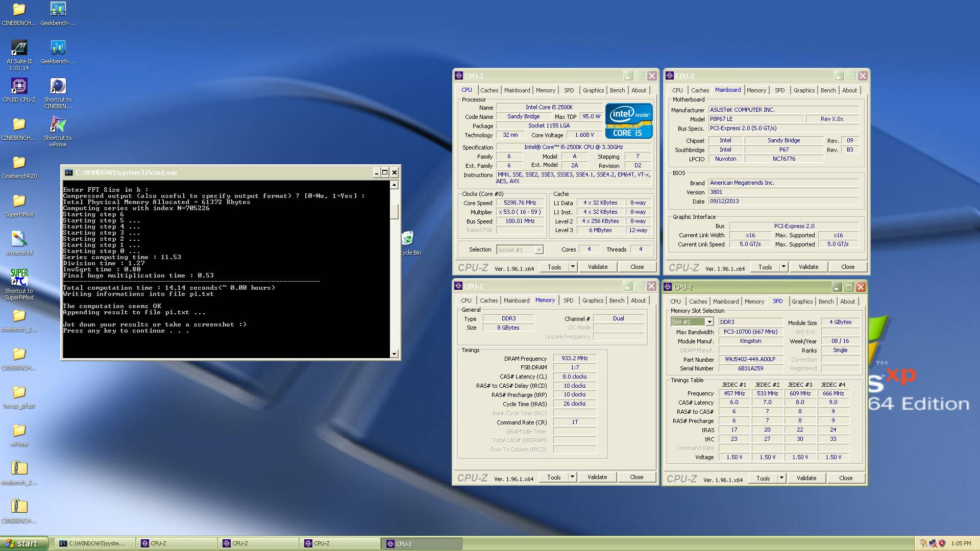Viewport: 980px width, 551px height.
Task: Select the Shortcut to SuperPiMod icon
Action: click(x=19, y=284)
